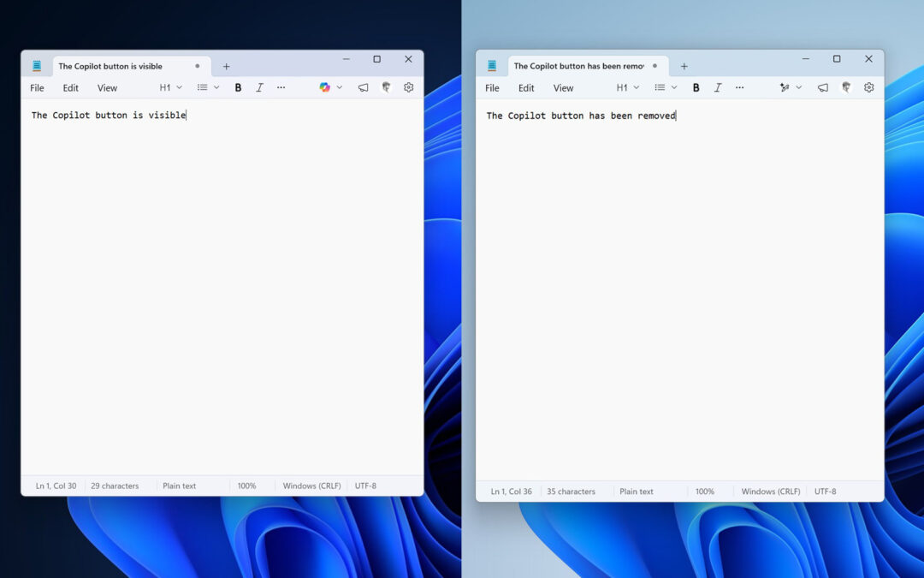The width and height of the screenshot is (924, 578).
Task: Toggle bold formatting in the left window
Action: coord(238,86)
